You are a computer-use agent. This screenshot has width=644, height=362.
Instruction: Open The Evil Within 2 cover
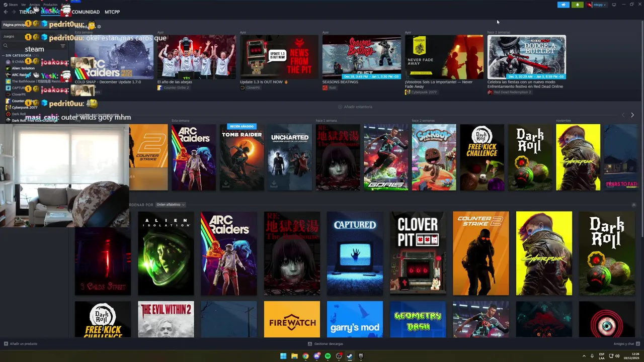166,319
